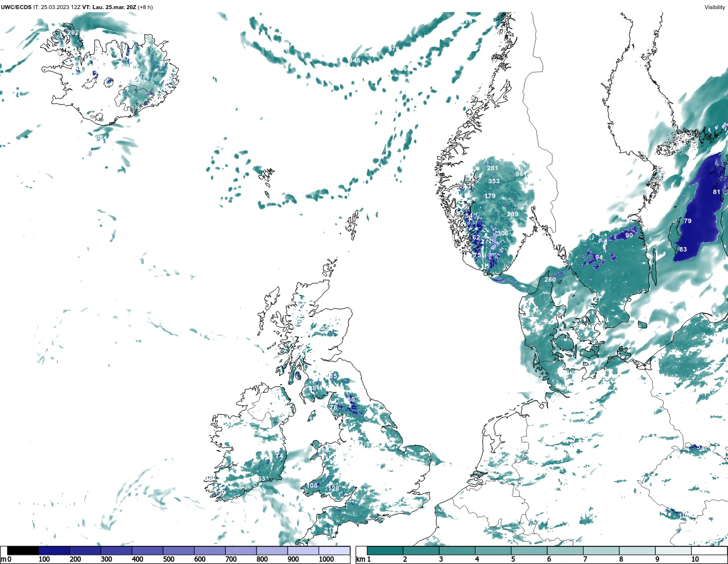Image resolution: width=728 pixels, height=564 pixels.
Task: Click the 300–400 m legend swatch
Action: [x=116, y=551]
